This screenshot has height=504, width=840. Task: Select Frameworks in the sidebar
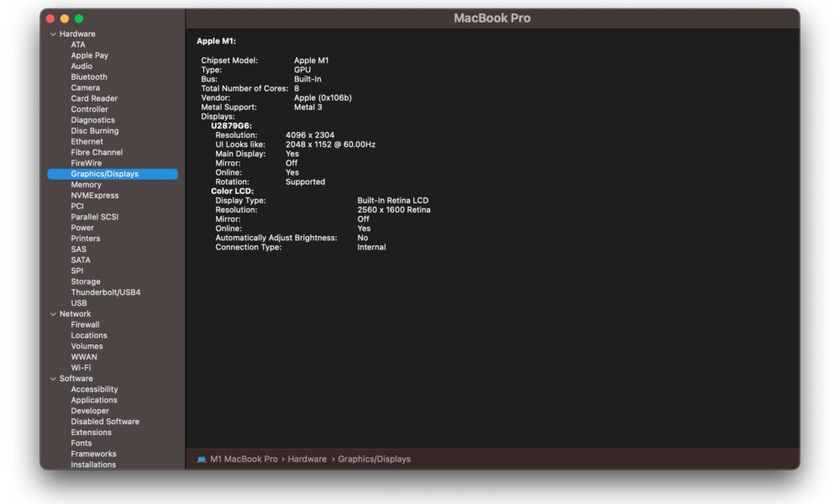[93, 454]
